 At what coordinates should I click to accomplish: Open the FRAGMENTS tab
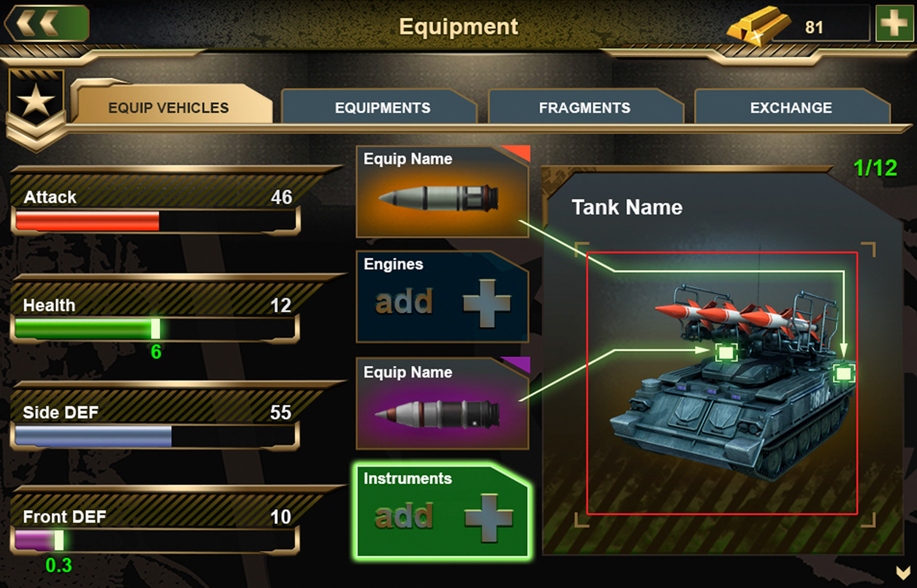point(586,107)
